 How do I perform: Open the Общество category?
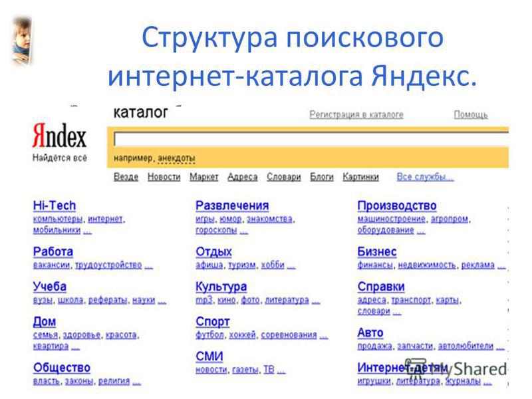(x=62, y=368)
